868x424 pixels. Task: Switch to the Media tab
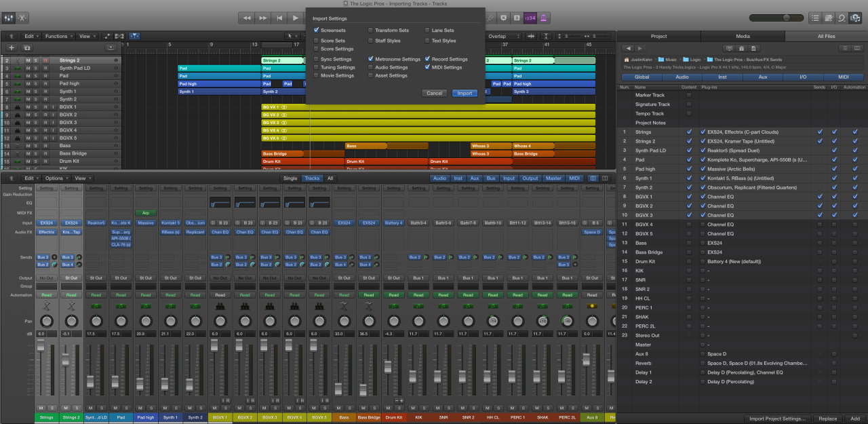pos(743,36)
